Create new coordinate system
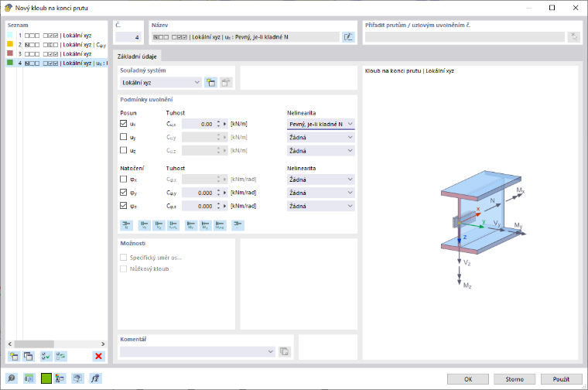 coord(210,83)
